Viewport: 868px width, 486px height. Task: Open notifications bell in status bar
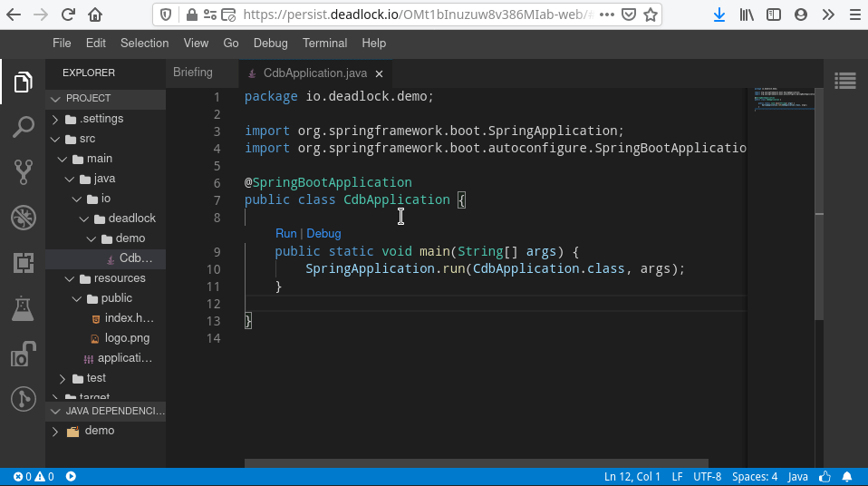click(847, 477)
